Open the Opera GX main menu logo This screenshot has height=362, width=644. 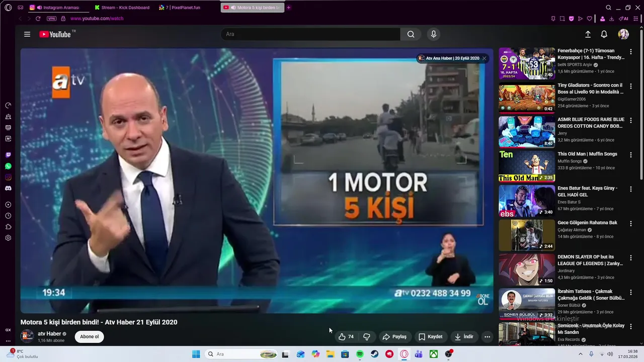click(8, 8)
